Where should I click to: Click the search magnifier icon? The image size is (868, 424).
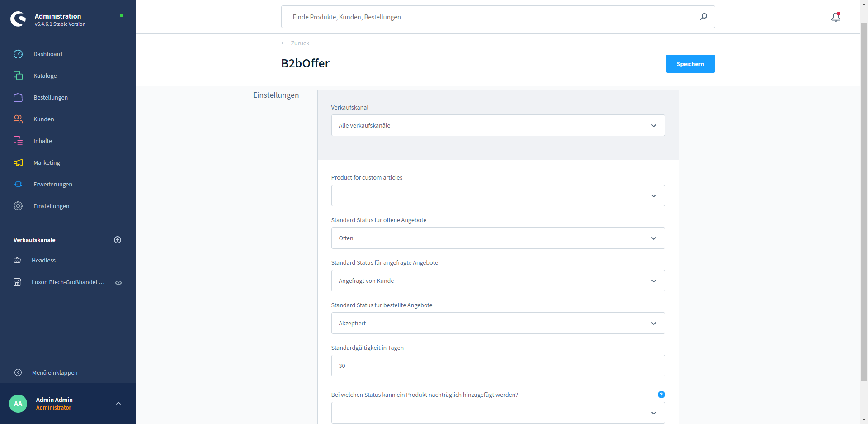[703, 17]
